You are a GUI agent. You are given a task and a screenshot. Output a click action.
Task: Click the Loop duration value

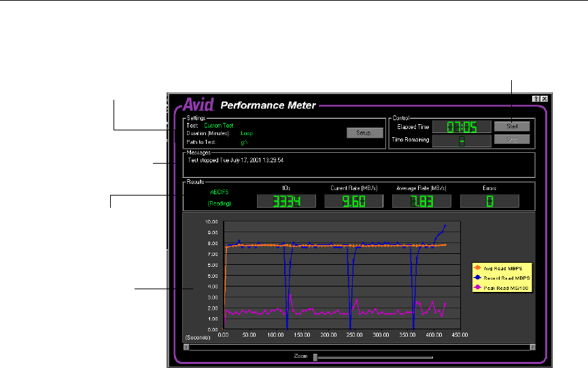click(247, 133)
